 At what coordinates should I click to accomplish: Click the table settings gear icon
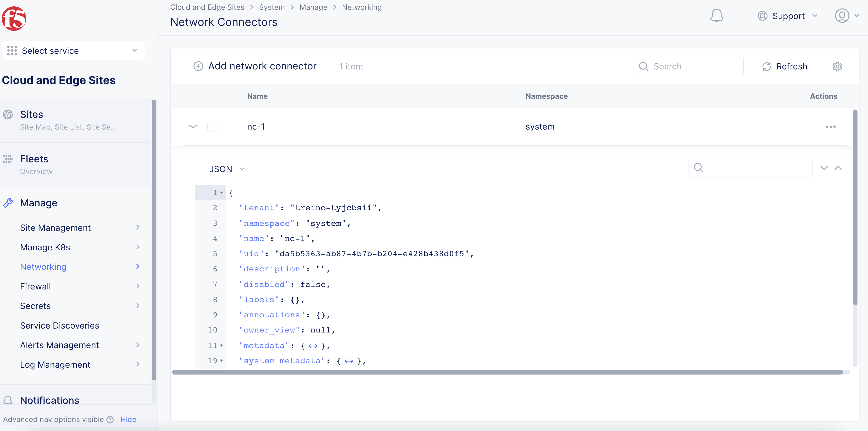pos(838,66)
